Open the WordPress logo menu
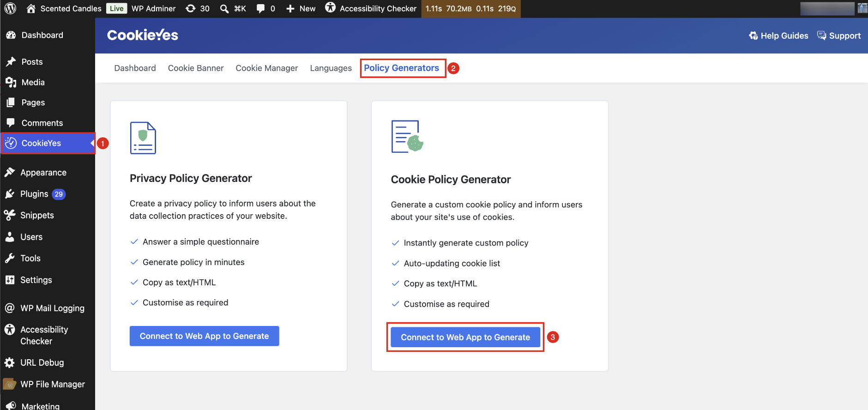 point(10,8)
